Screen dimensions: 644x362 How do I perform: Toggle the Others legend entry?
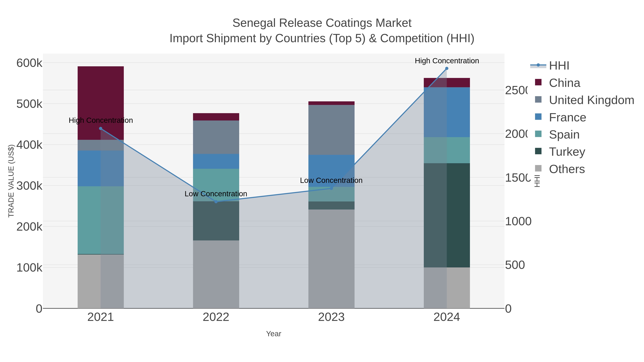pos(560,169)
